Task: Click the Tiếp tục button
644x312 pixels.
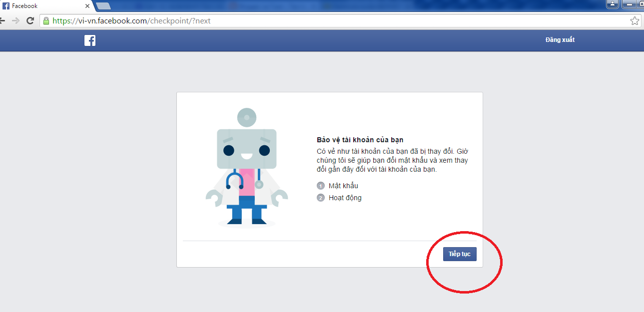Action: pos(460,254)
